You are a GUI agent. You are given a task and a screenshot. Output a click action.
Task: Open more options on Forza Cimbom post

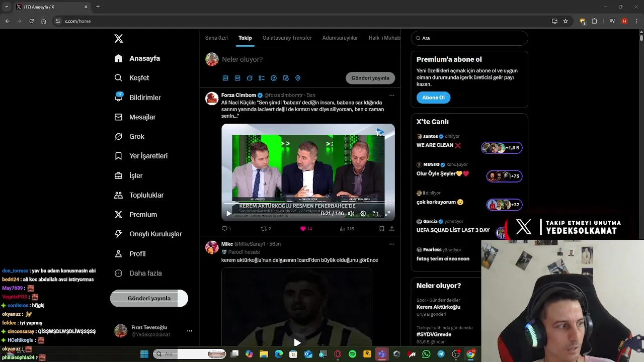point(391,95)
